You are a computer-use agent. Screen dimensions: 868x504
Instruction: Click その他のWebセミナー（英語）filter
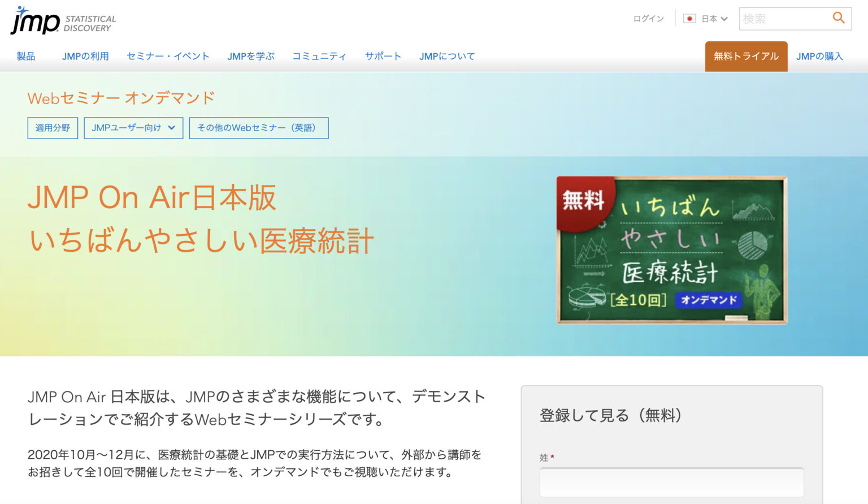pos(259,128)
